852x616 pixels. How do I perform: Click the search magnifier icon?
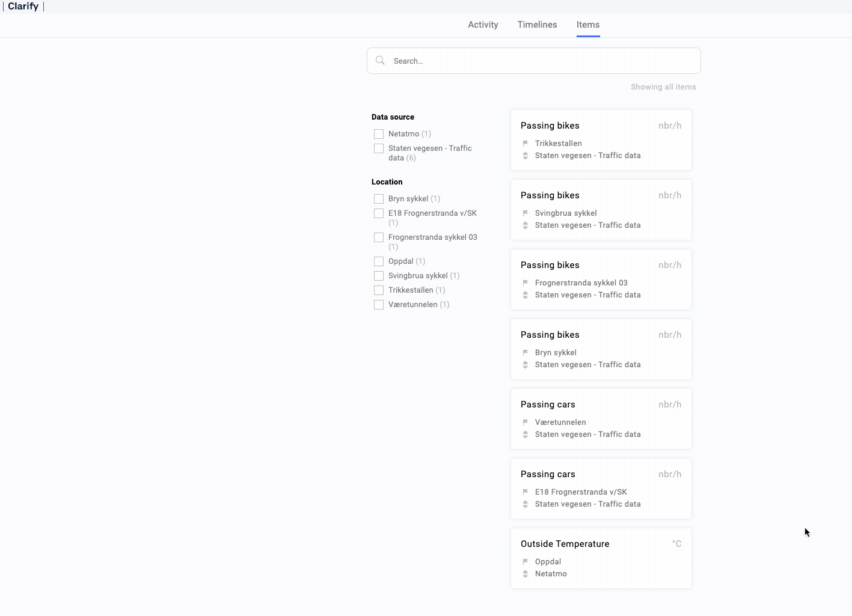(380, 61)
